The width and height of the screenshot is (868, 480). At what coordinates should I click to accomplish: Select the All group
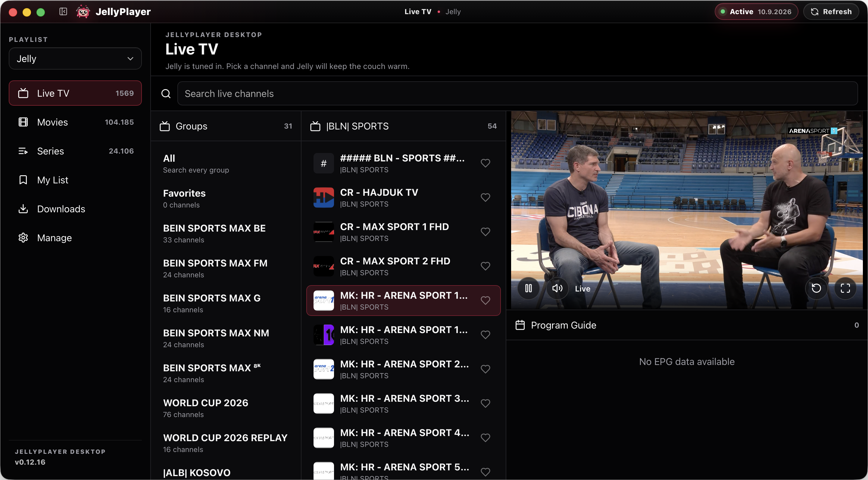(226, 164)
